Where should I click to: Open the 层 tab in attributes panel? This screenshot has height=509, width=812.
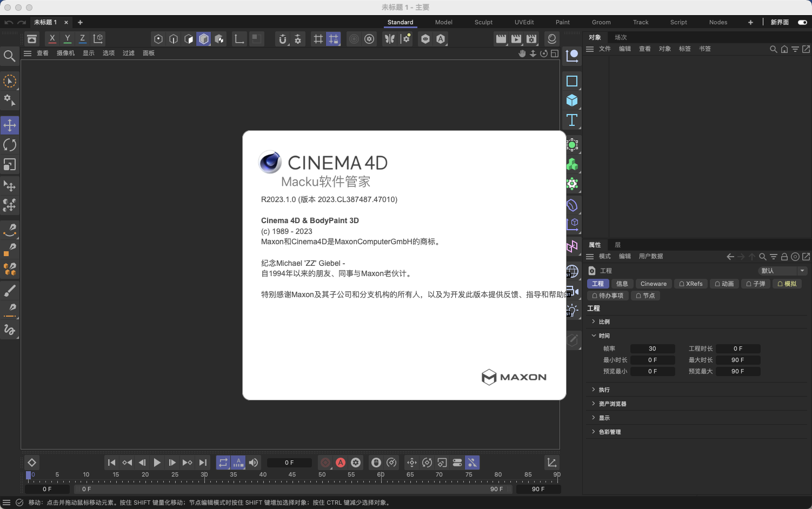(x=617, y=245)
